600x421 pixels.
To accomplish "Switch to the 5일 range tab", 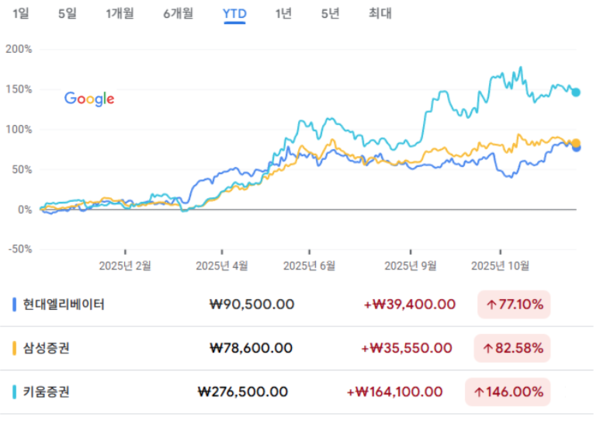I will pyautogui.click(x=67, y=13).
